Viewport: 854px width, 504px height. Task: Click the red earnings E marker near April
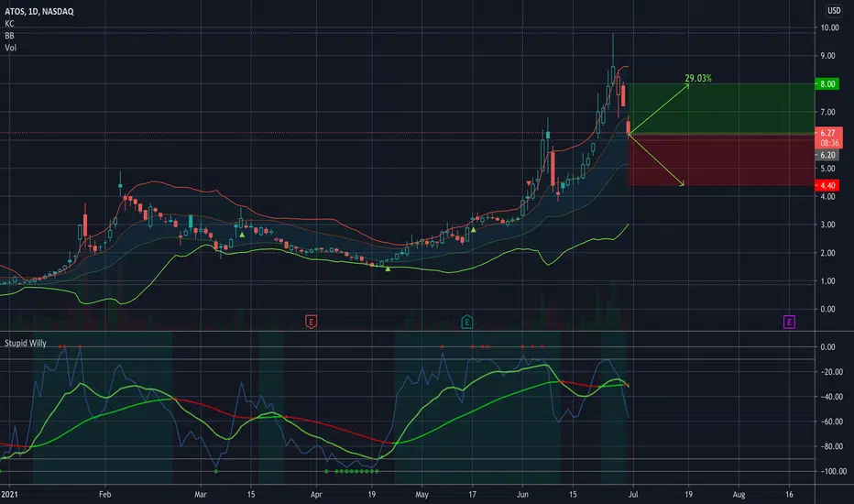click(x=311, y=322)
